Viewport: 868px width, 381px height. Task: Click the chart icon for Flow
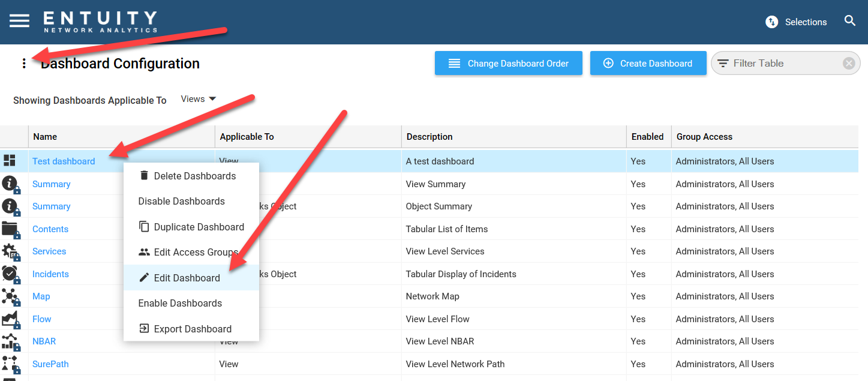click(x=11, y=319)
